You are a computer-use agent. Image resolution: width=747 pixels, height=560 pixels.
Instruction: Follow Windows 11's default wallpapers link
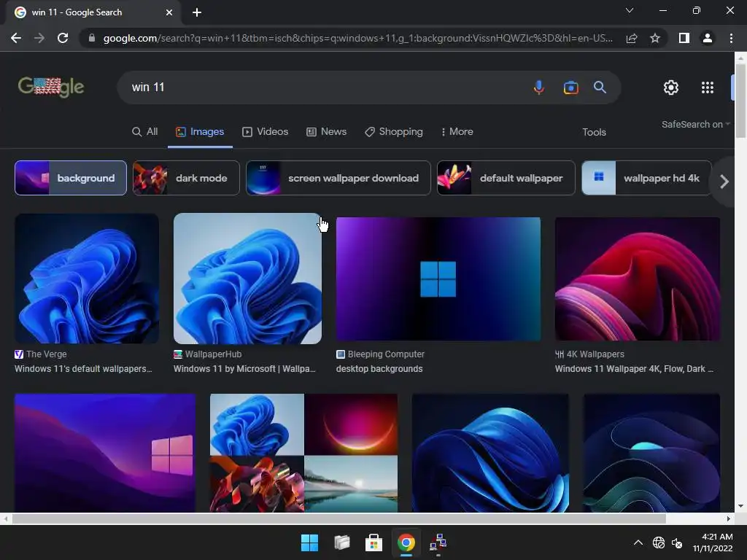[x=83, y=369]
